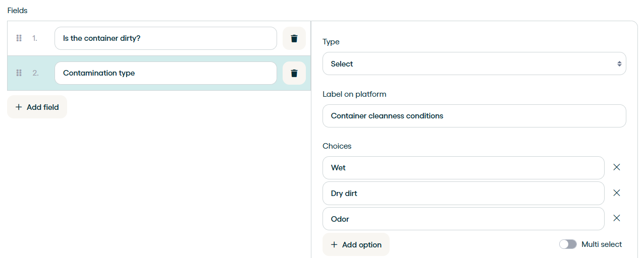Grab the drag handle of field 1
The image size is (644, 258).
click(19, 38)
